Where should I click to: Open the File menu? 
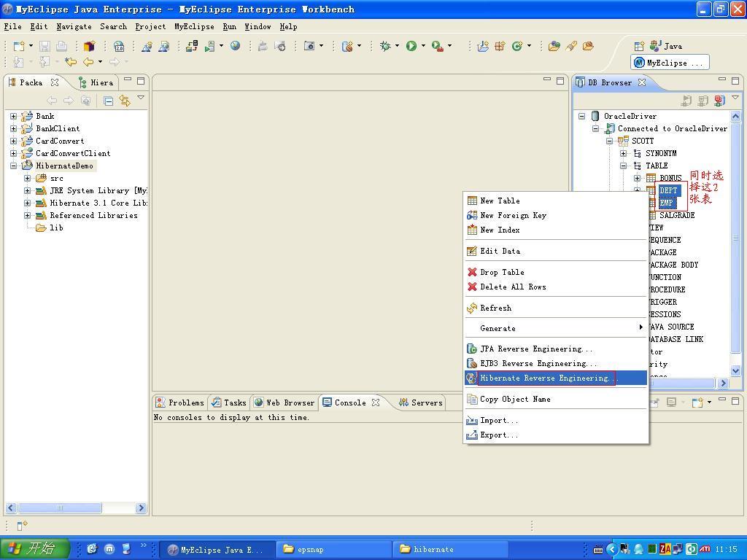13,26
